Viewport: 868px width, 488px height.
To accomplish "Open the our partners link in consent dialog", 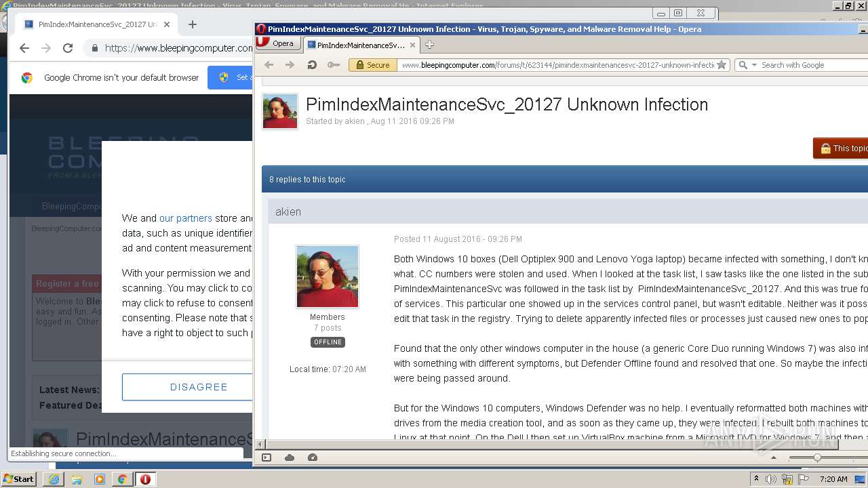I will 186,218.
